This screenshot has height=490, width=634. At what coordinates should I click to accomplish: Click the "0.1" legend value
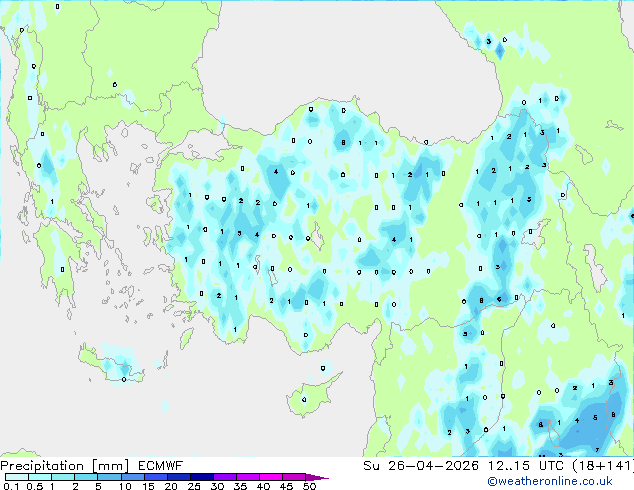(x=11, y=486)
